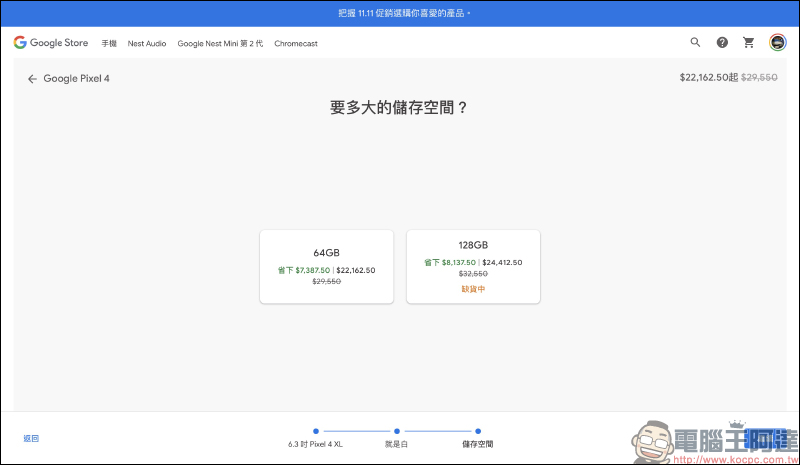
Task: Open the shopping cart
Action: pyautogui.click(x=749, y=43)
